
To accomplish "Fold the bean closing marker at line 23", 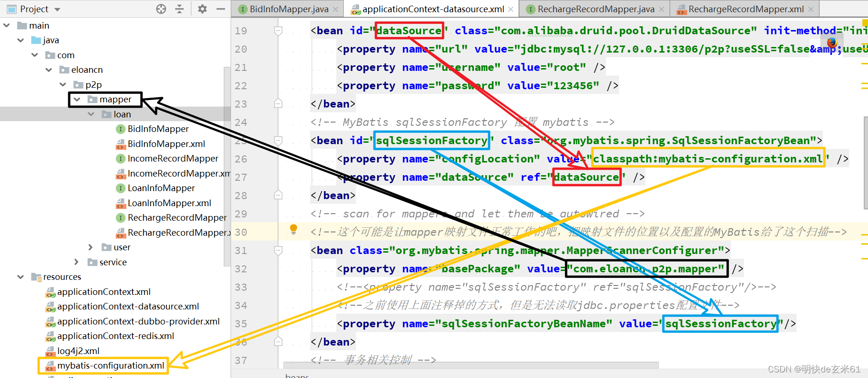I will [278, 104].
